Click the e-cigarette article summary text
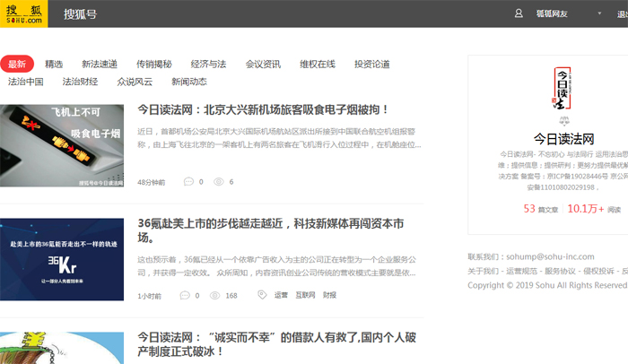This screenshot has height=364, width=628. point(279,138)
